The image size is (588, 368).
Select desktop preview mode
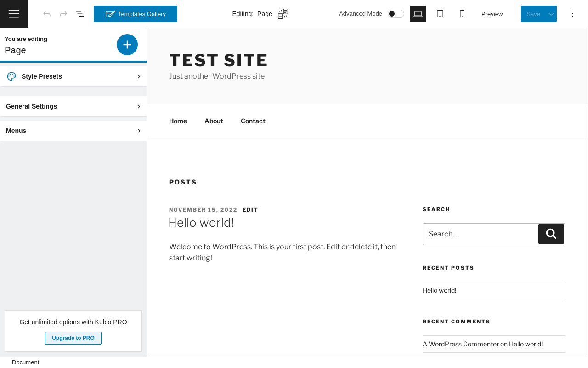[x=418, y=14]
